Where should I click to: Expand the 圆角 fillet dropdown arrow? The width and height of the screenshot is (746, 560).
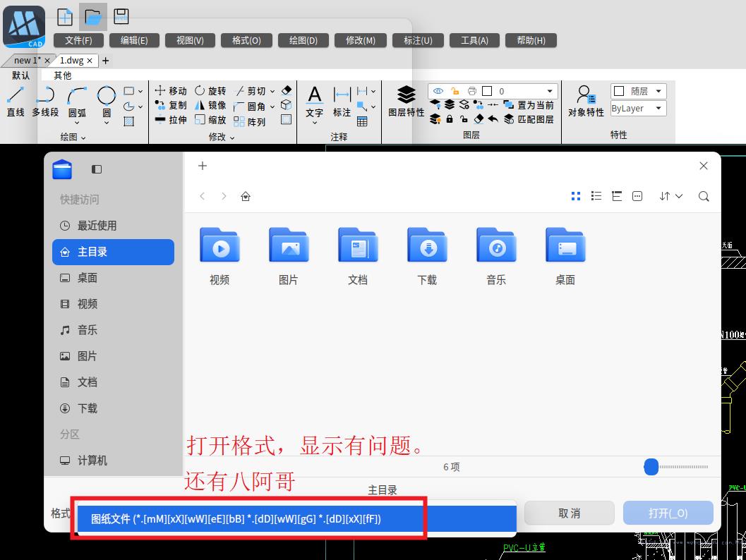click(x=272, y=107)
